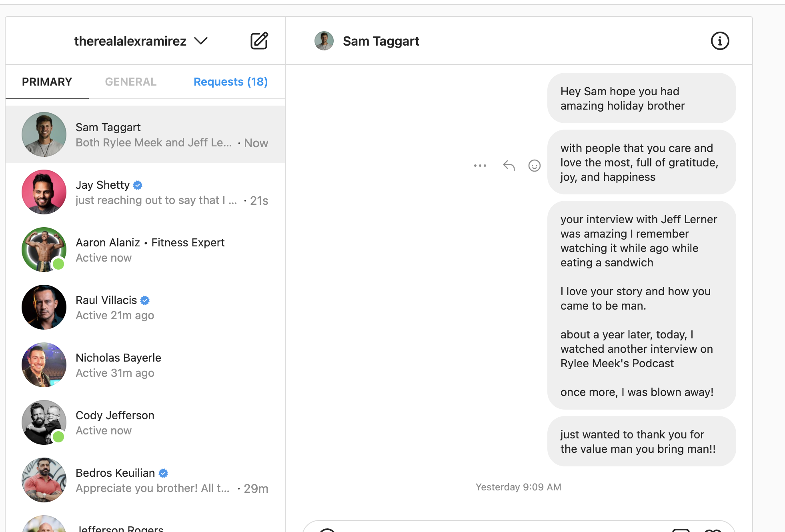Viewport: 785px width, 532px height.
Task: Expand the therealalexramirez account switcher chevron
Action: 201,41
